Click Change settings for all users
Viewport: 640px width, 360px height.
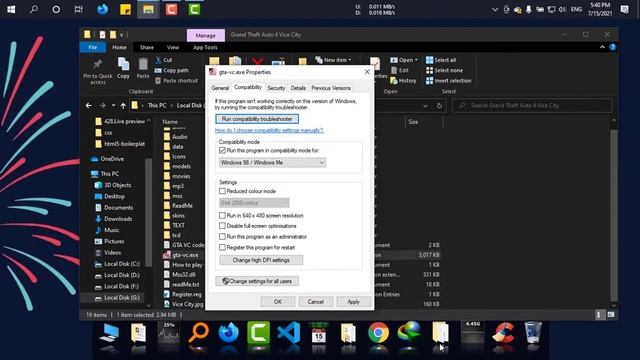point(257,281)
